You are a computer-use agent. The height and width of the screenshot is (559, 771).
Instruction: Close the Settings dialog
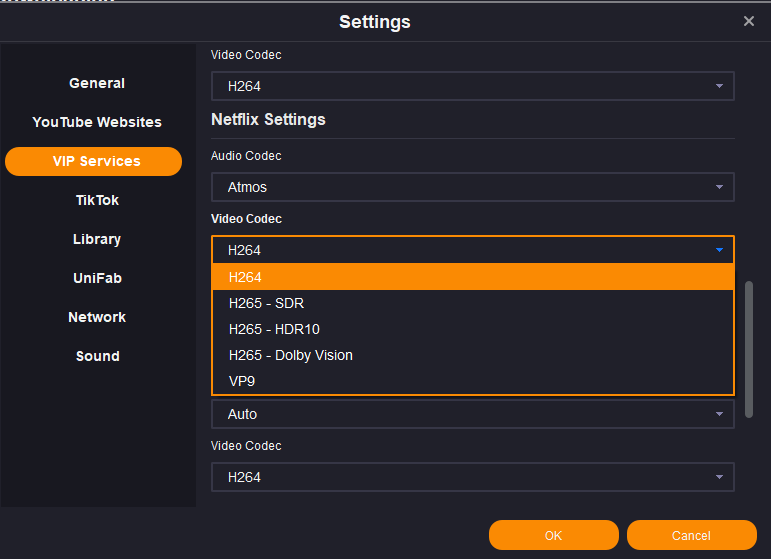(749, 21)
